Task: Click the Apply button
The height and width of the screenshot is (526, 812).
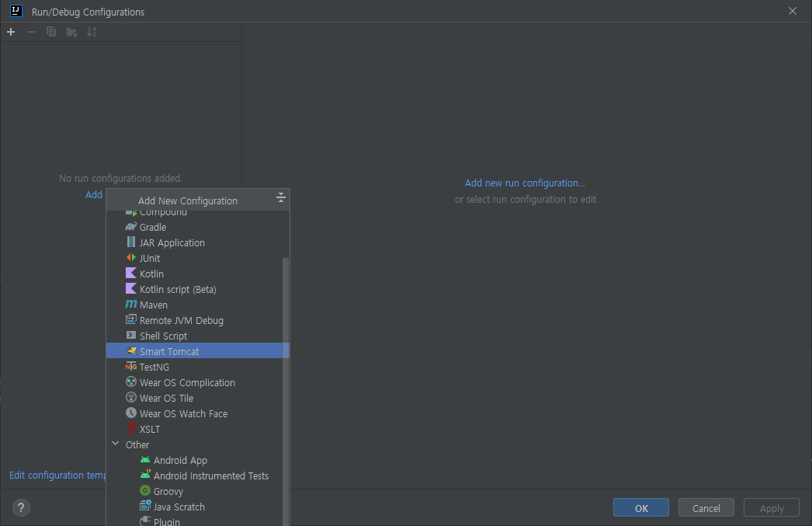Action: (x=772, y=508)
